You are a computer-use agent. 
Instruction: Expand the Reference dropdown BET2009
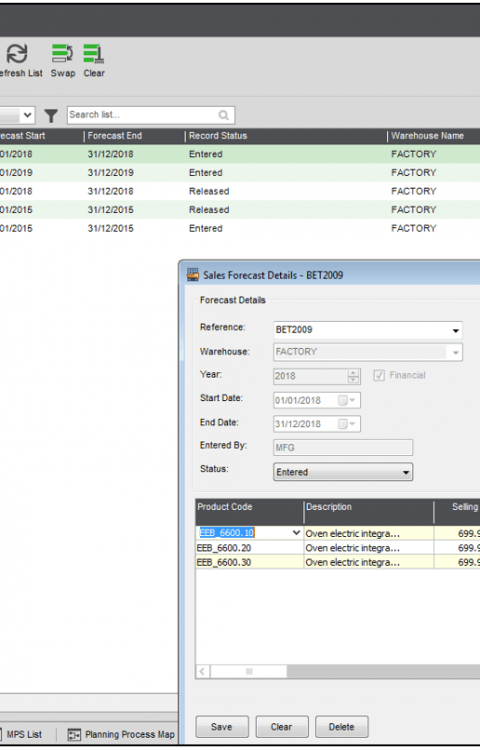tap(456, 330)
